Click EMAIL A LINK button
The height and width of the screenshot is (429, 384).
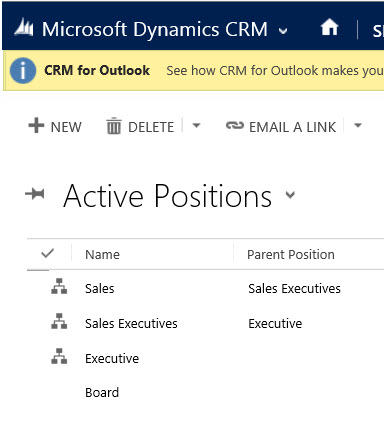tap(281, 127)
